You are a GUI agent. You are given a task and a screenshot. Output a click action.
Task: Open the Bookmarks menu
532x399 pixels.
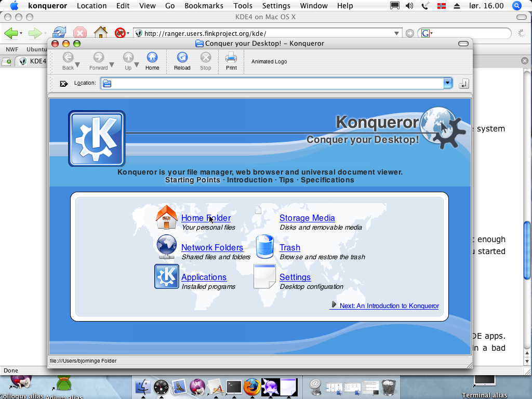point(204,6)
